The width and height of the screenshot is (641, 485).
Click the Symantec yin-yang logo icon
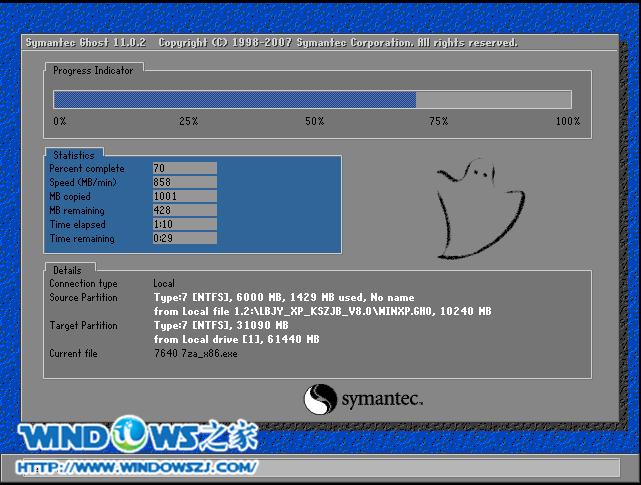click(318, 400)
